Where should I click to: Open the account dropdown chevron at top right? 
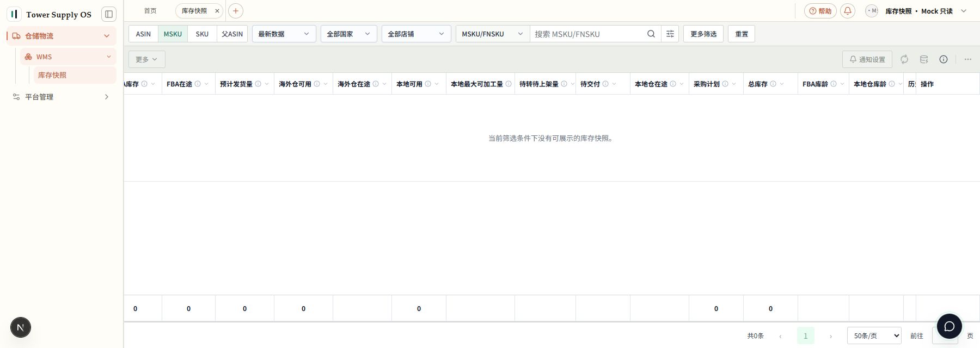(x=964, y=11)
